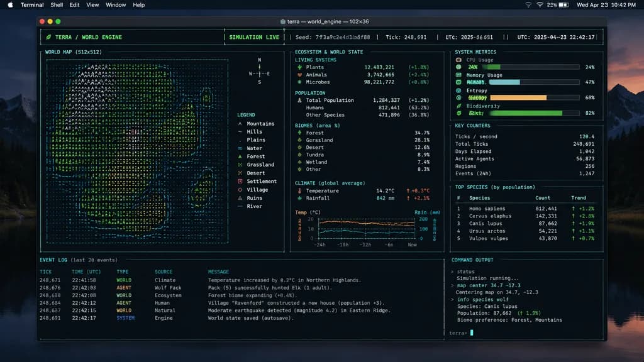The image size is (644, 362).
Task: Click the Tick: 248,691 header value
Action: pos(406,37)
